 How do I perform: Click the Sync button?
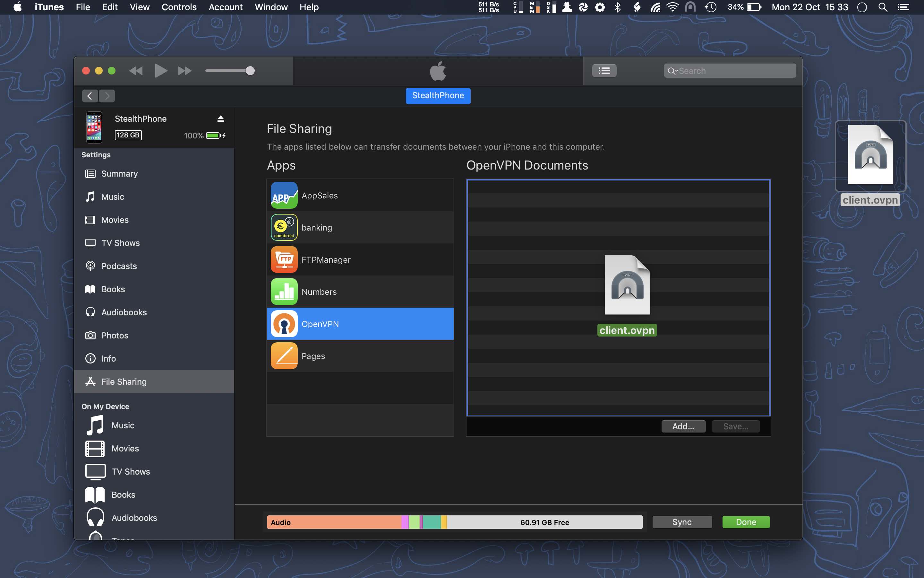click(x=682, y=522)
